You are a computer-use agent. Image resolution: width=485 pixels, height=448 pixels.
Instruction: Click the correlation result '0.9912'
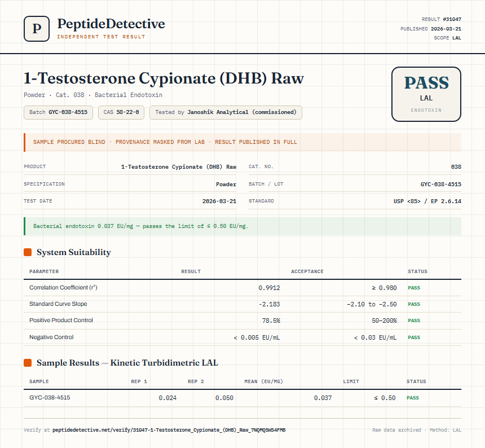(269, 288)
